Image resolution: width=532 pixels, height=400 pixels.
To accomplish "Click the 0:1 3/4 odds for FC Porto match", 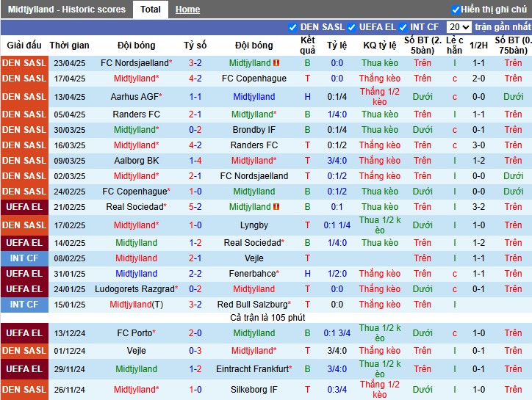I will click(x=337, y=333).
